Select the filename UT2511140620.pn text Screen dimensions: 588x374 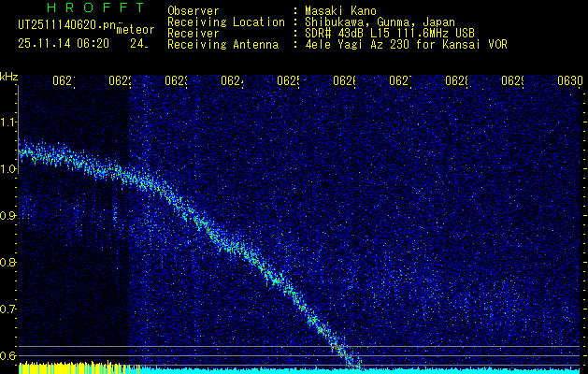pyautogui.click(x=66, y=25)
